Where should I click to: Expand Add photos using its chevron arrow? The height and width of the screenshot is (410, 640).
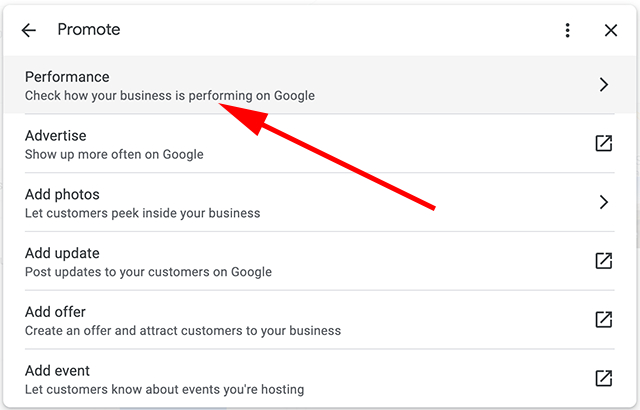(603, 202)
